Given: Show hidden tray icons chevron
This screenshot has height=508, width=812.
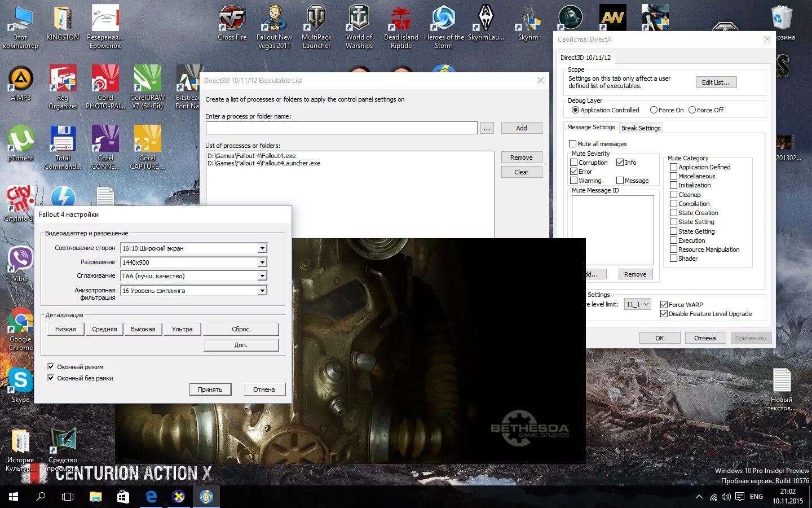Looking at the screenshot, I should pyautogui.click(x=699, y=497).
